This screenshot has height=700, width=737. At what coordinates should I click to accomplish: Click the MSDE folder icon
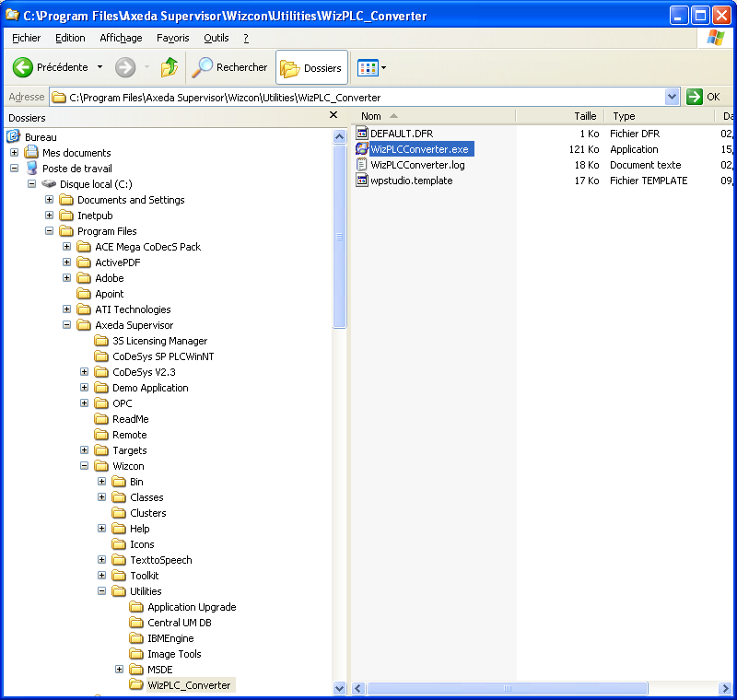point(136,670)
